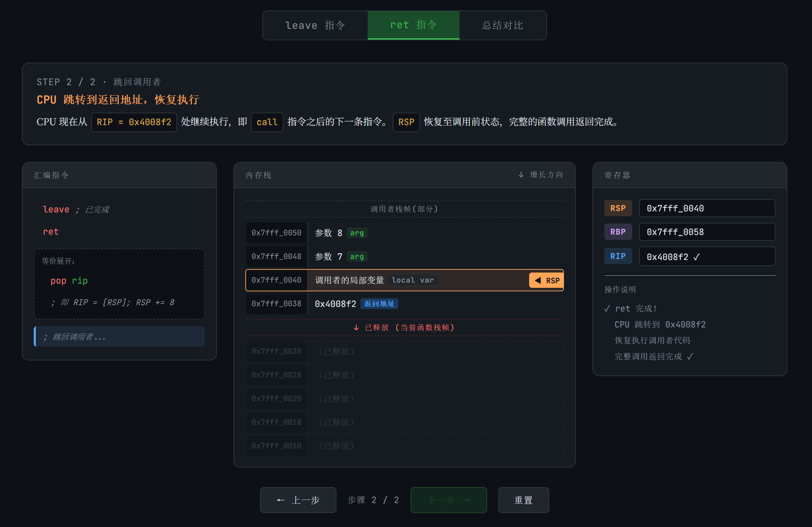Select the RSP value field 0x7fff_0040

(x=707, y=208)
